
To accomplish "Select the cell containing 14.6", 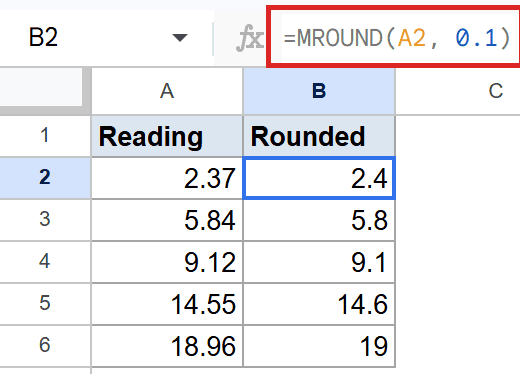I will 319,304.
